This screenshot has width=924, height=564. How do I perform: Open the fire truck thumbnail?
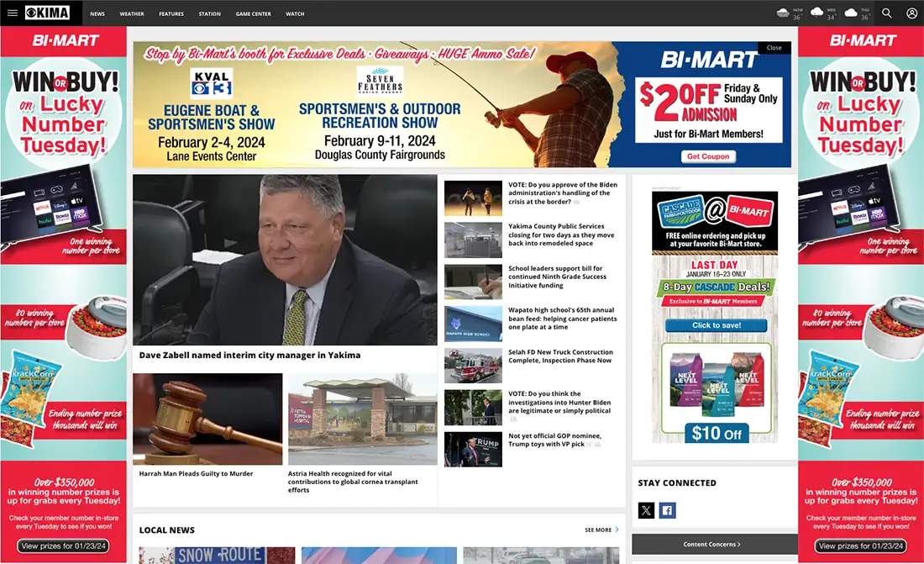coord(473,366)
